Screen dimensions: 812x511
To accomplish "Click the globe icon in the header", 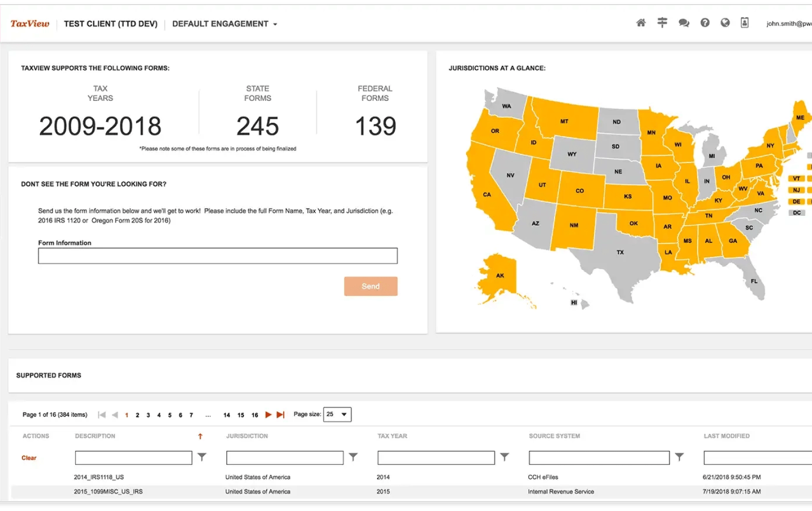I will (x=725, y=23).
